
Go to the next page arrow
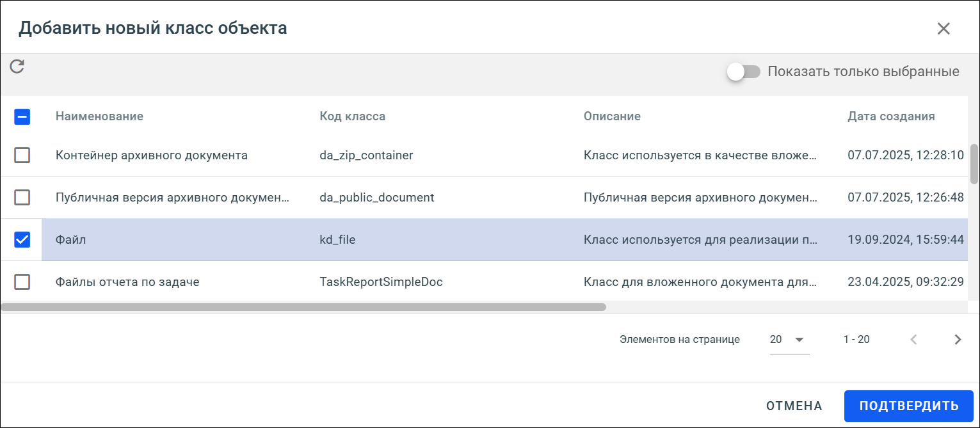coord(958,340)
